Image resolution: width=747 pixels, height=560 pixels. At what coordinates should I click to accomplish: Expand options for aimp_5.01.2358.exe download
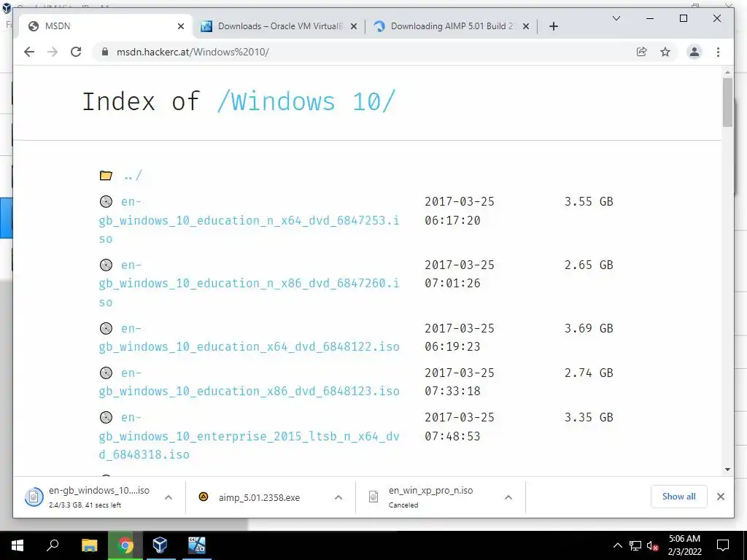click(338, 497)
